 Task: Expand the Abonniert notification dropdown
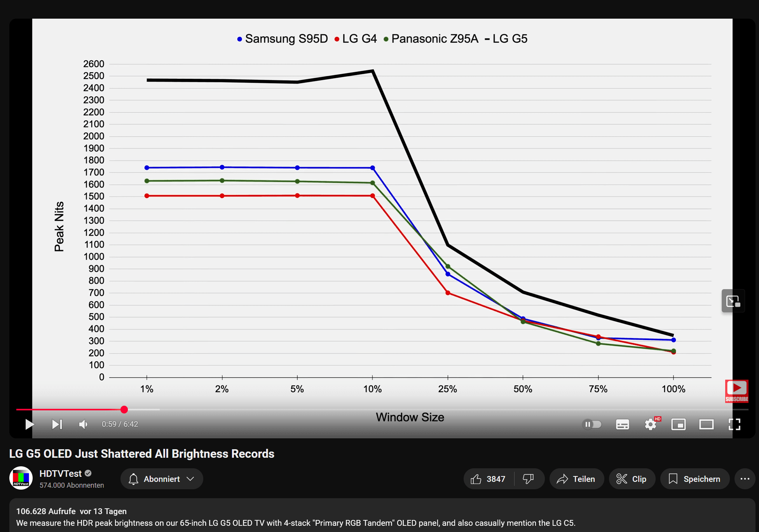pyautogui.click(x=162, y=479)
